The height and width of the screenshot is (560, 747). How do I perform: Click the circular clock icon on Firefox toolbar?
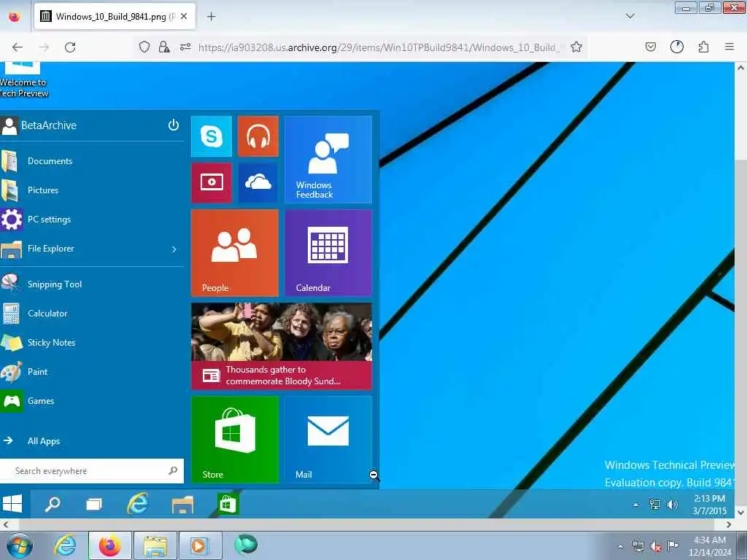(677, 47)
